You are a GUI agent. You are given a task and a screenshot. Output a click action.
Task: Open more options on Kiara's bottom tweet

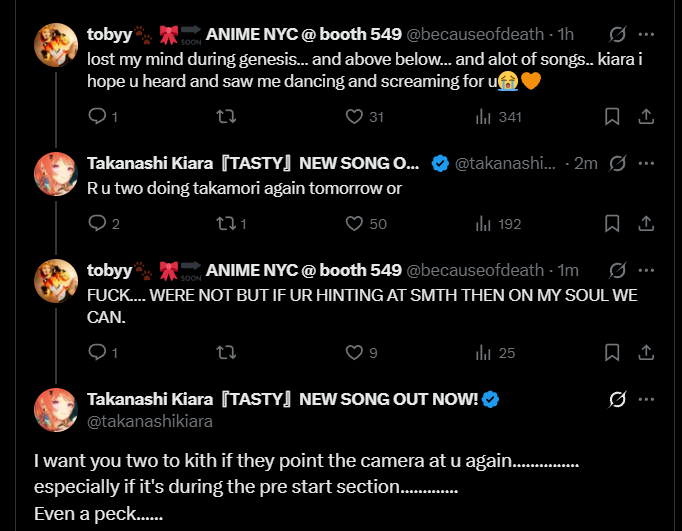(646, 400)
